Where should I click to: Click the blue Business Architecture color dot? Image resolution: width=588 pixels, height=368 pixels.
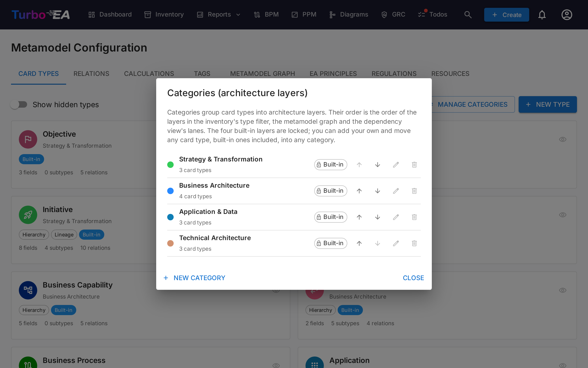pos(170,191)
